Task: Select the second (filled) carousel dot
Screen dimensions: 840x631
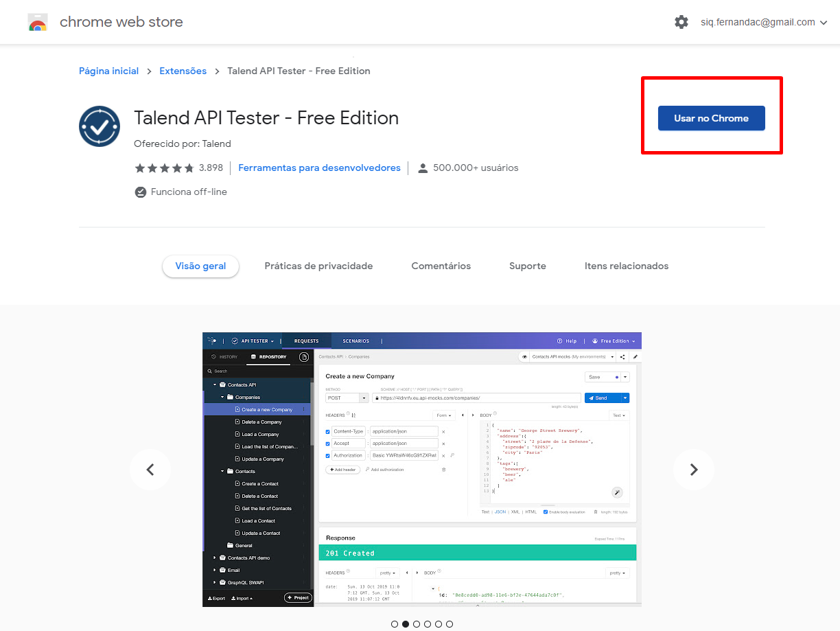Action: (x=406, y=624)
